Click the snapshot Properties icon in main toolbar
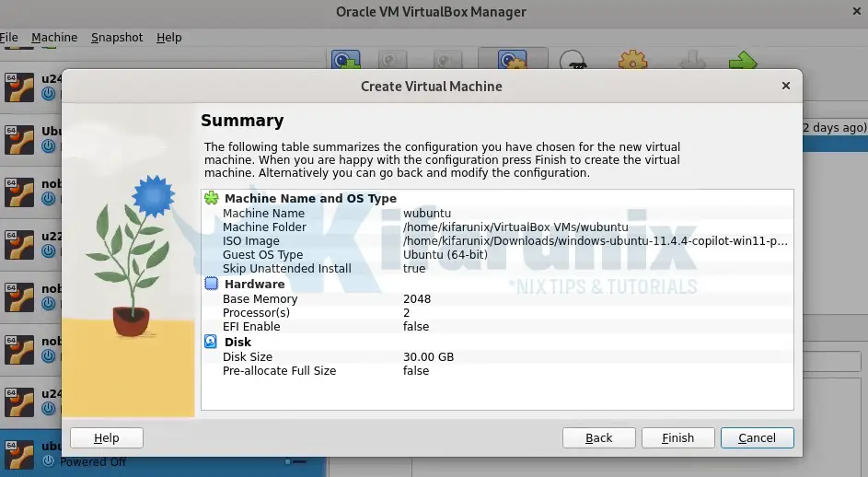 (513, 60)
